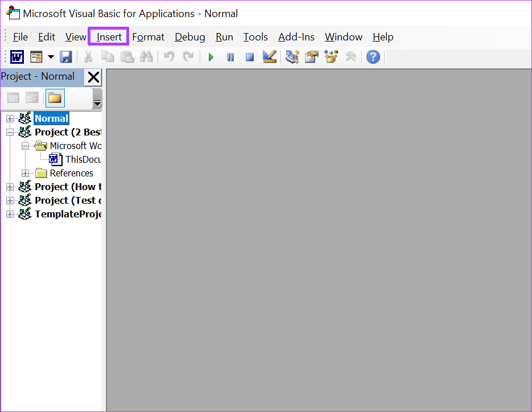Screen dimensions: 532x412
Task: Collapse the Project (2 Best node
Action: coord(10,133)
